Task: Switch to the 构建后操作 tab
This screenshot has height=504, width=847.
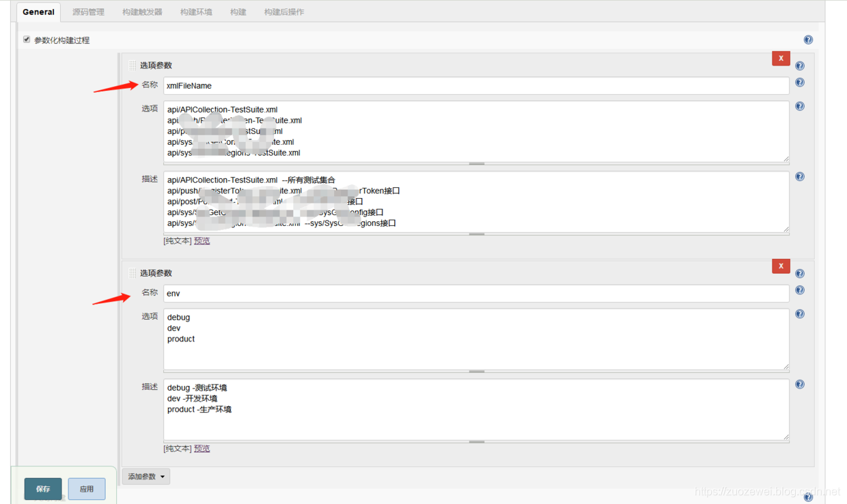Action: pos(284,12)
